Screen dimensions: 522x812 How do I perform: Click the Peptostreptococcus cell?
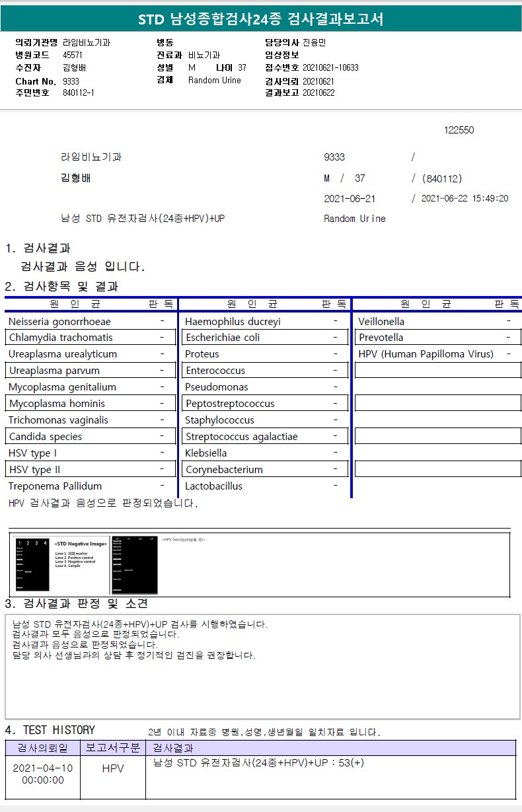265,404
